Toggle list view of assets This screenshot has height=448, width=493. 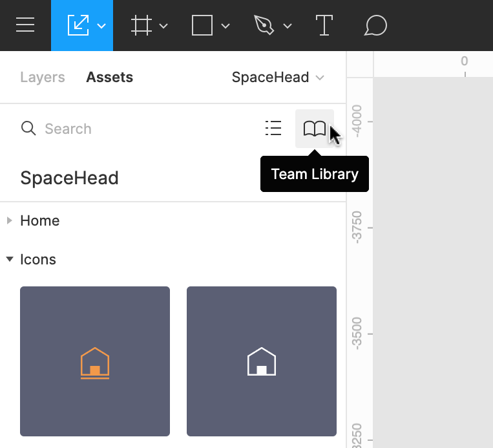(x=273, y=129)
